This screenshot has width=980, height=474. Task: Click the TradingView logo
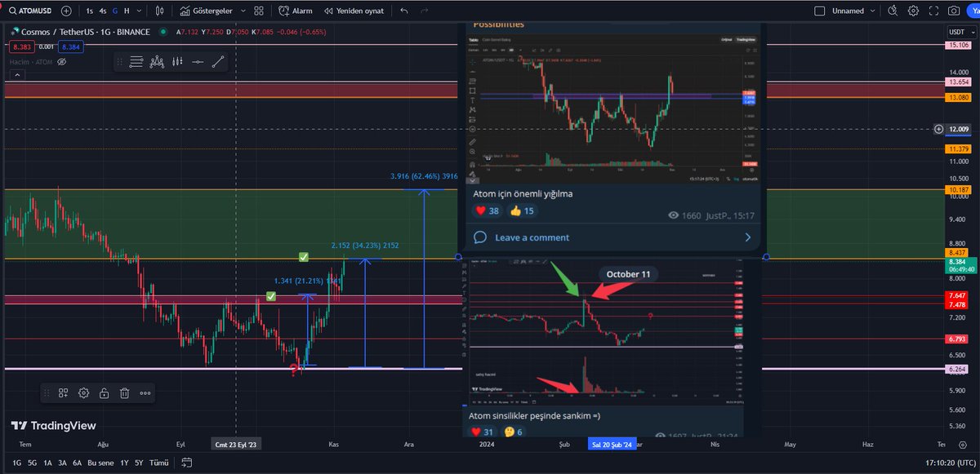coord(53,425)
